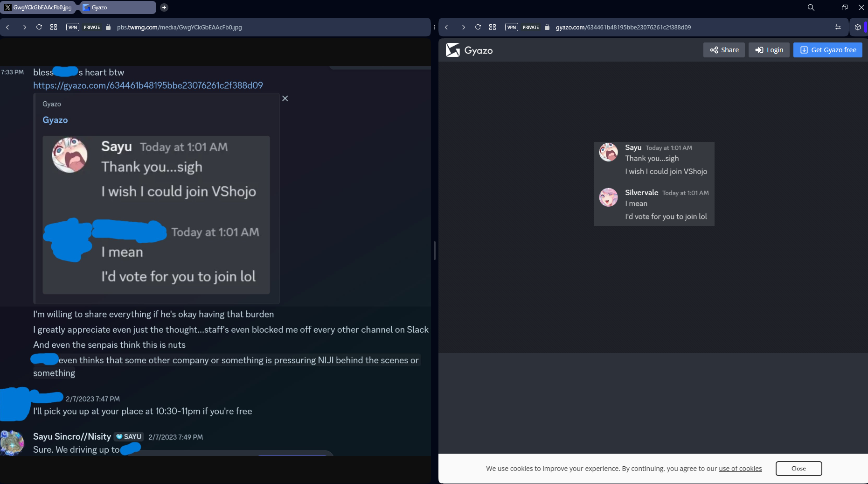This screenshot has width=868, height=484.
Task: Open the extensions cube icon
Action: coord(858,27)
